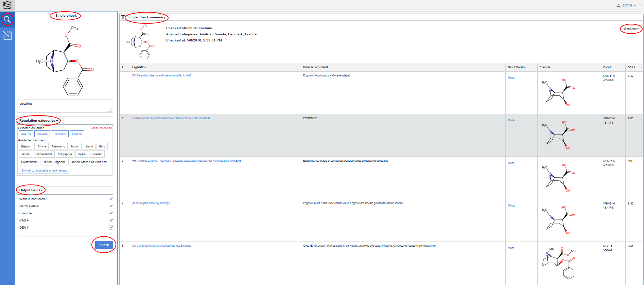The height and width of the screenshot is (285, 644).
Task: Add China to selected countries
Action: (42, 146)
